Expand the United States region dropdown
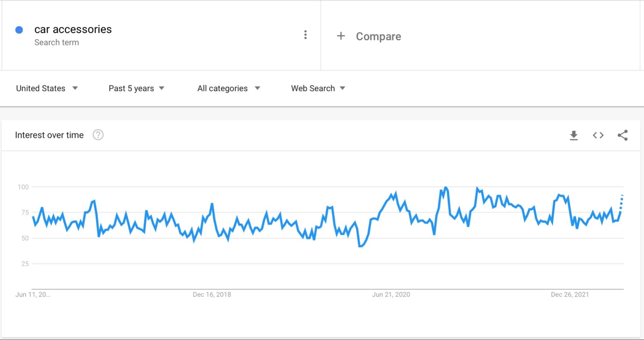644x340 pixels. (47, 88)
